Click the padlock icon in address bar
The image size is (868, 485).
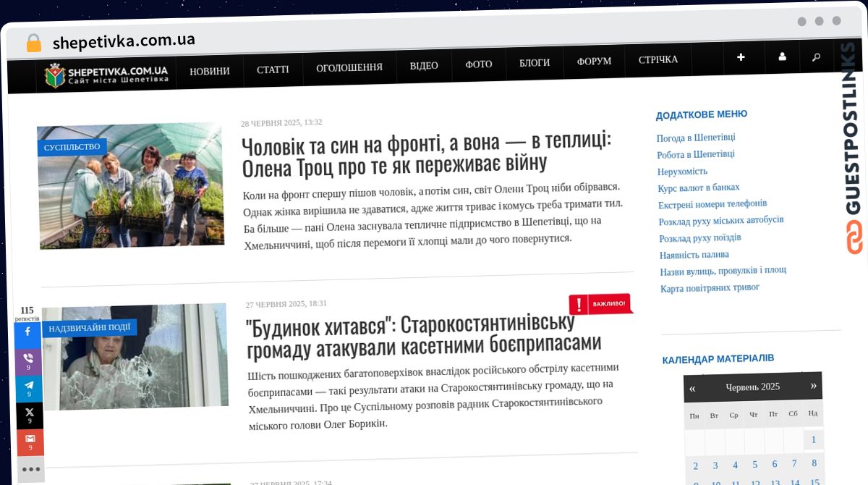[33, 43]
